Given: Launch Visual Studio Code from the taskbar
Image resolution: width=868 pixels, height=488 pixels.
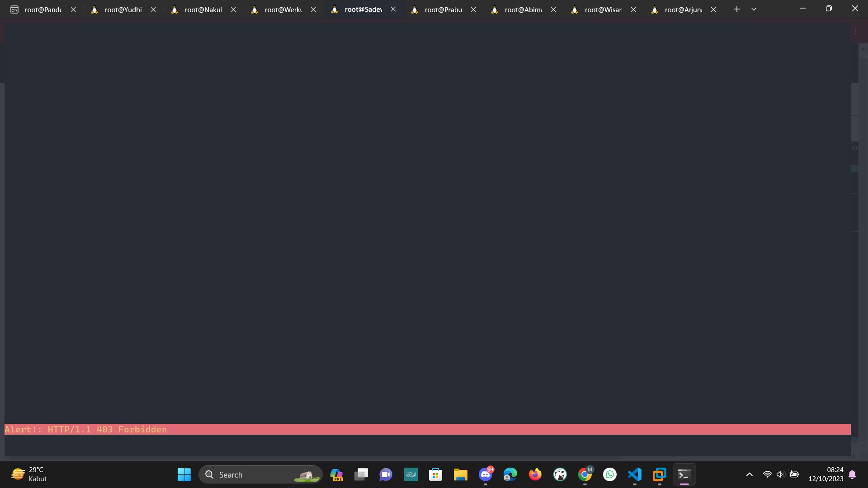Looking at the screenshot, I should coord(634,474).
